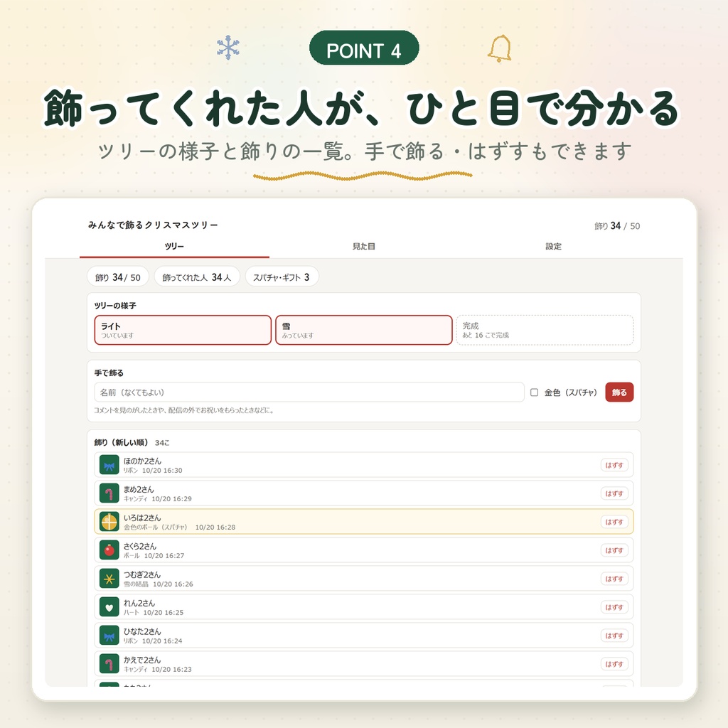Viewport: 728px width, 728px height.
Task: Remove ほのか2さん ornament with はずす
Action: click(614, 465)
